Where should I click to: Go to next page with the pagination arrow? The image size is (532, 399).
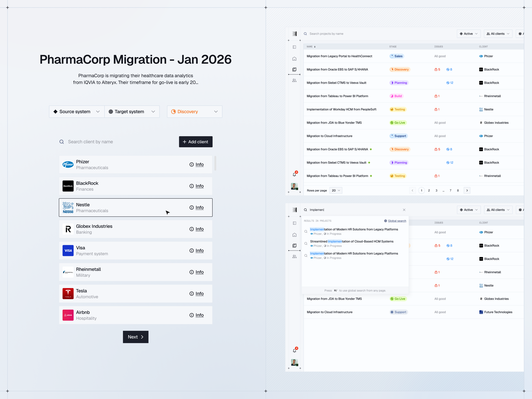(x=467, y=190)
